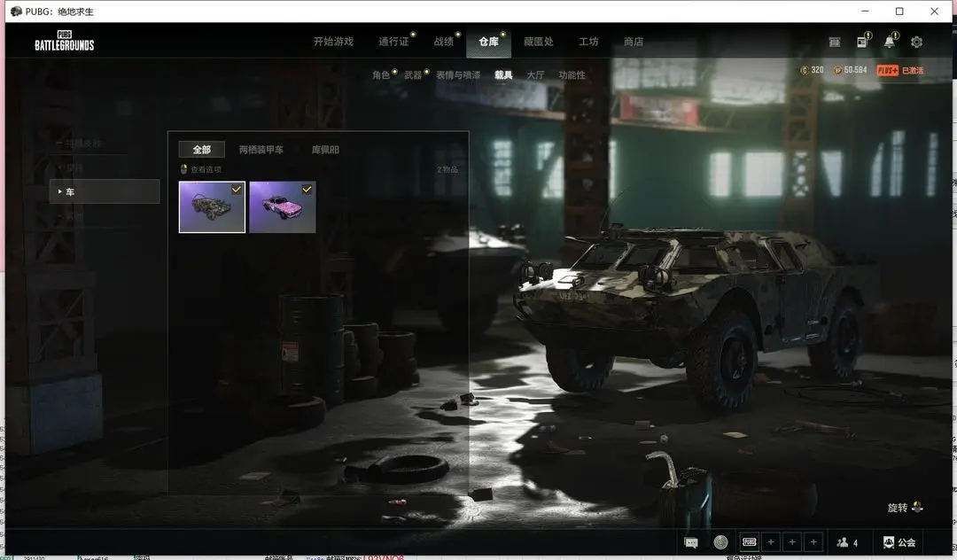Click the round radar icon in bottom bar

point(720,542)
